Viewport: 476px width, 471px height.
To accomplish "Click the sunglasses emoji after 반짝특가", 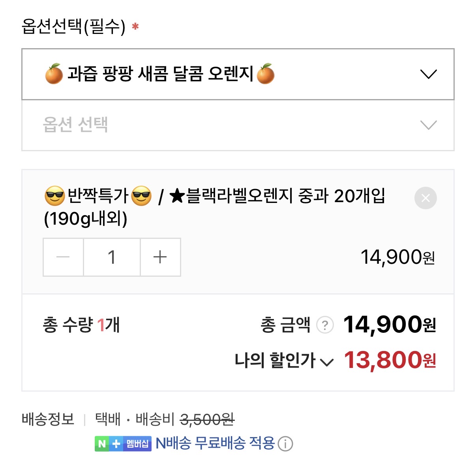I will (141, 196).
